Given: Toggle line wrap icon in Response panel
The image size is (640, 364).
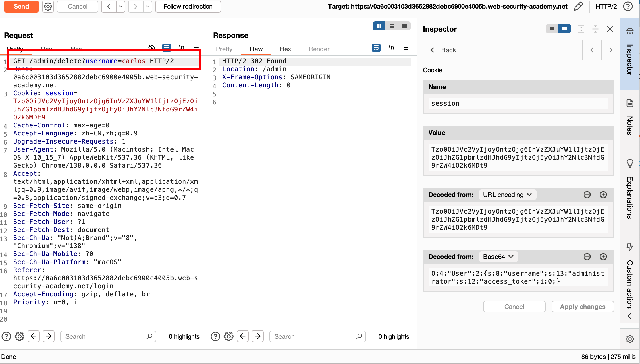Looking at the screenshot, I should point(376,48).
